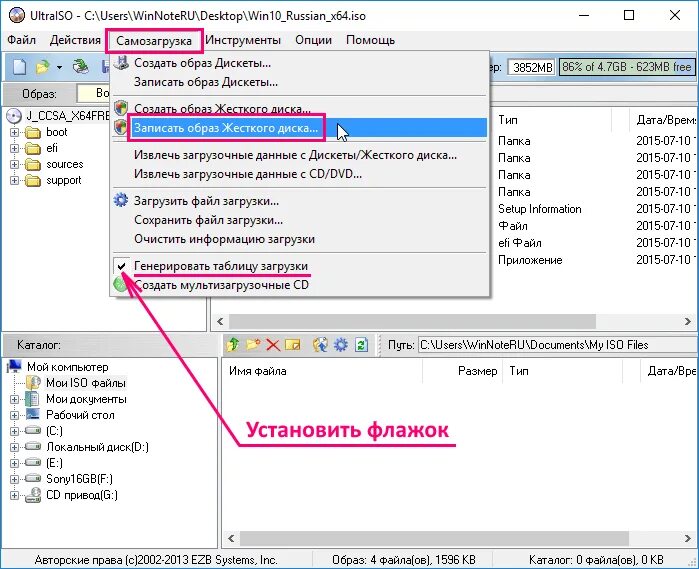Click the New folder icon in catalog toolbar
This screenshot has width=699, height=569.
pyautogui.click(x=253, y=344)
